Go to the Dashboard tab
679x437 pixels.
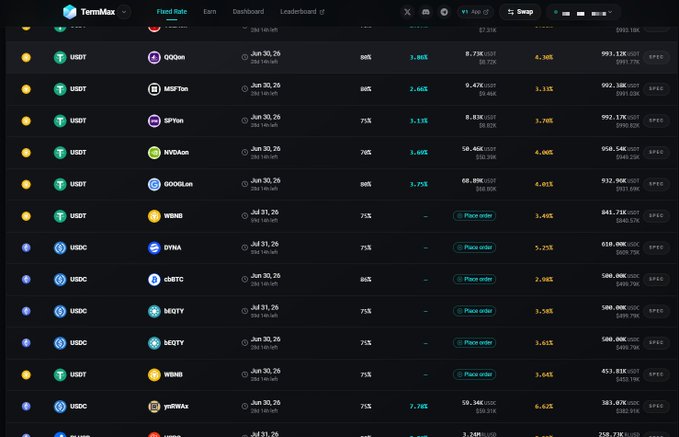(248, 12)
